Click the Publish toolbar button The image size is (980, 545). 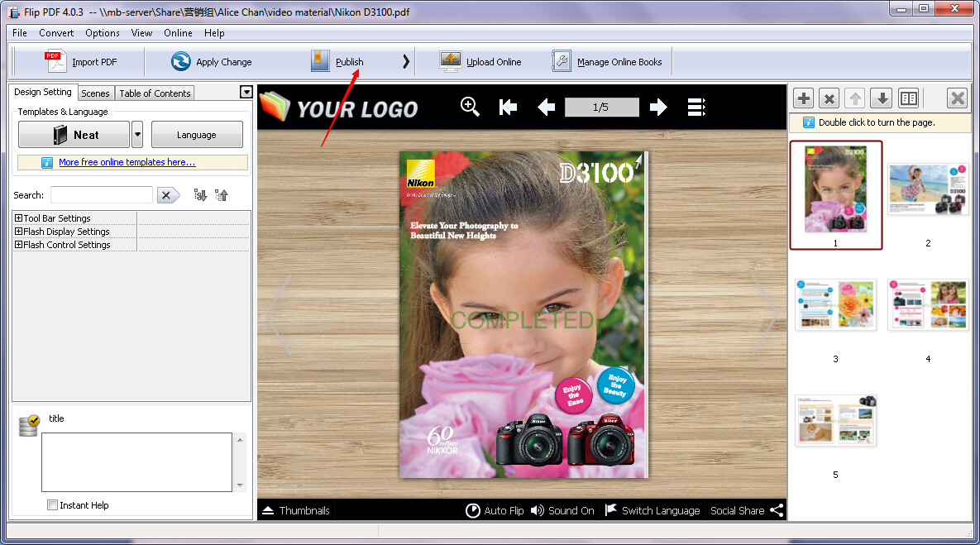(x=337, y=62)
